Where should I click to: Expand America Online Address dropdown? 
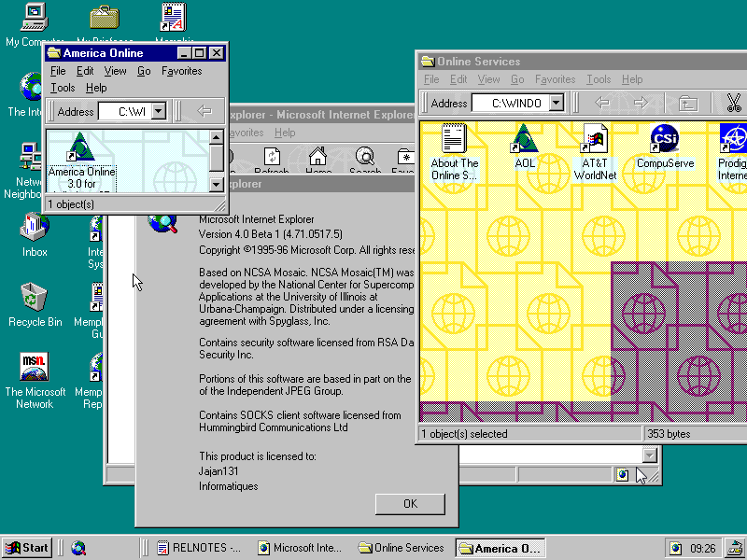159,111
